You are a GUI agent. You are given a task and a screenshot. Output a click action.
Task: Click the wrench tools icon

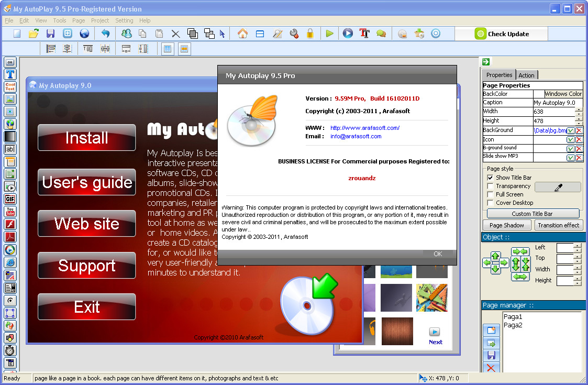(x=294, y=34)
